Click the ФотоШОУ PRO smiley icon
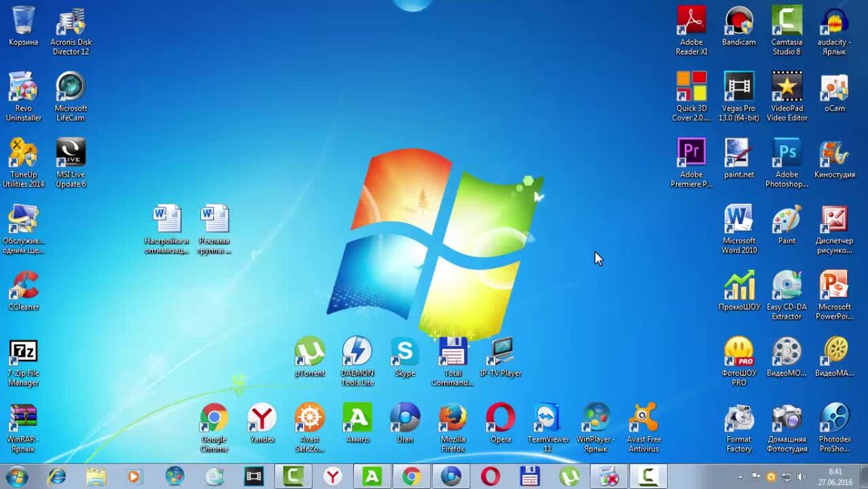 pyautogui.click(x=739, y=352)
